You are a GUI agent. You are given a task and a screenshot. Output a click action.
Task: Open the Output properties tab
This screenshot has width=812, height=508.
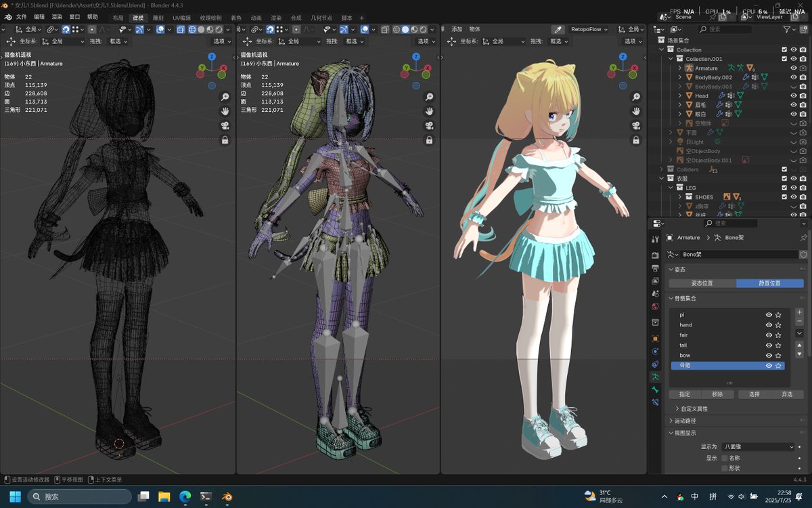pos(655,268)
